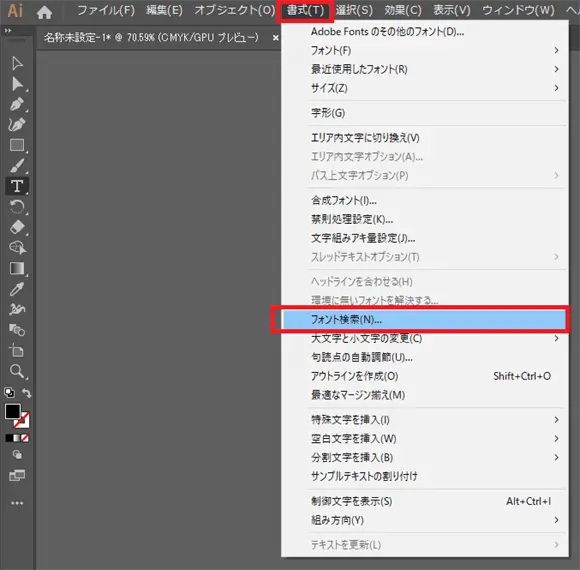Select the Blend tool
This screenshot has width=580, height=570.
coord(17,330)
